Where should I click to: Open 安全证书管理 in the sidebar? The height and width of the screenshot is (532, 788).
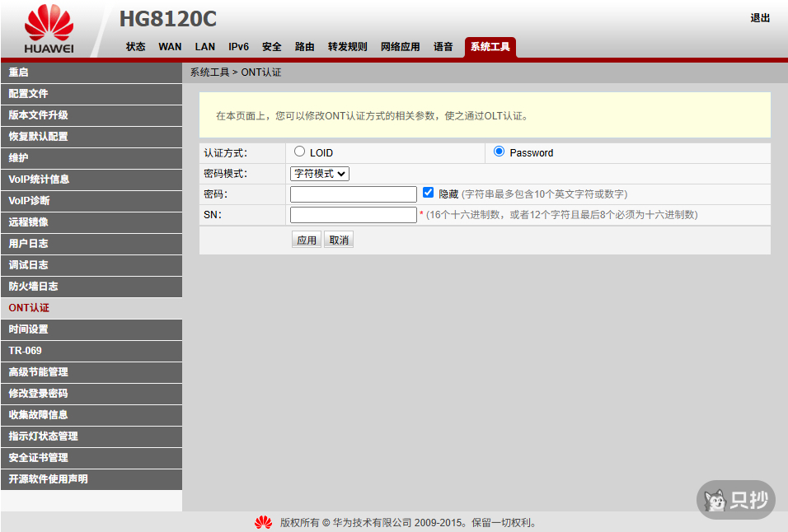point(91,458)
